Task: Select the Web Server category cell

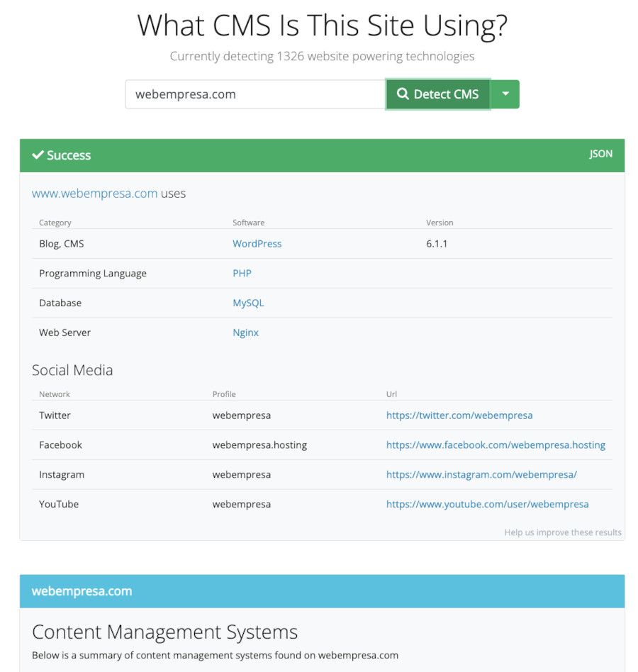Action: [x=65, y=332]
